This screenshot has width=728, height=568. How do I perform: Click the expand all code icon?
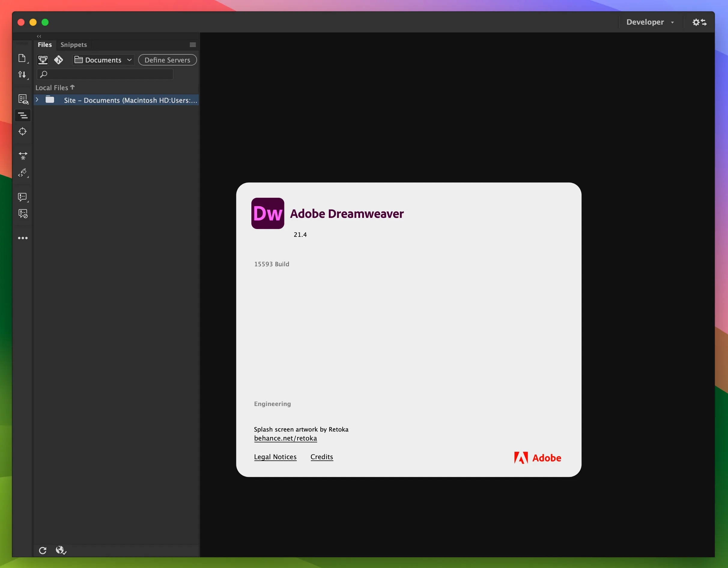[x=23, y=156]
